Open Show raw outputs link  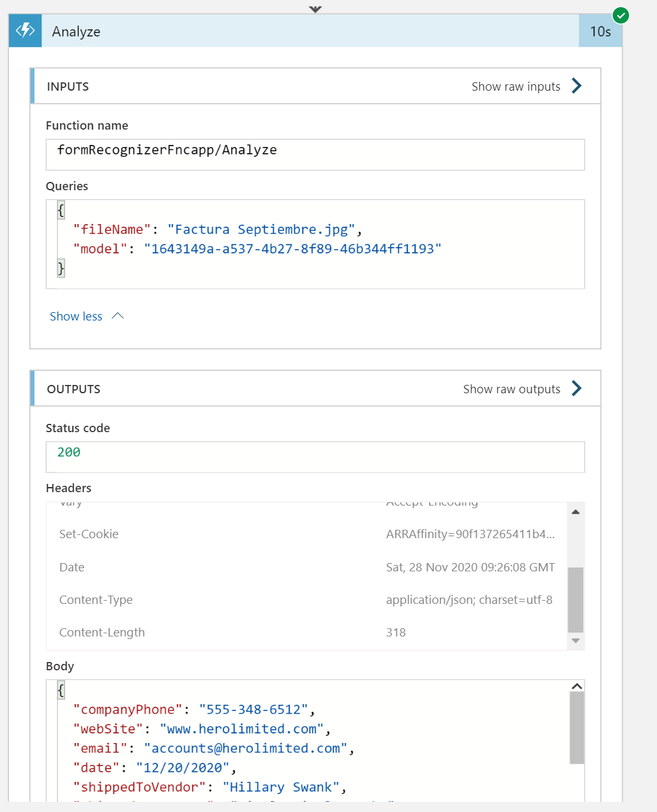click(x=511, y=389)
